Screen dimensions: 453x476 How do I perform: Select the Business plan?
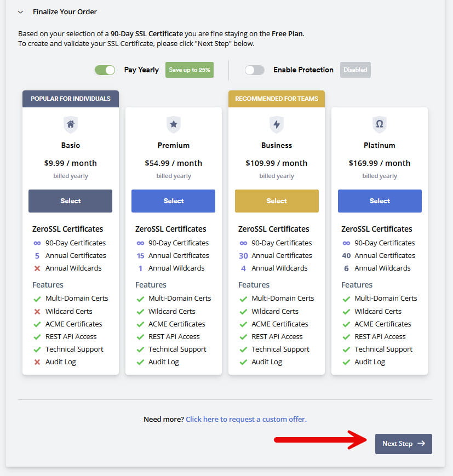coord(277,201)
